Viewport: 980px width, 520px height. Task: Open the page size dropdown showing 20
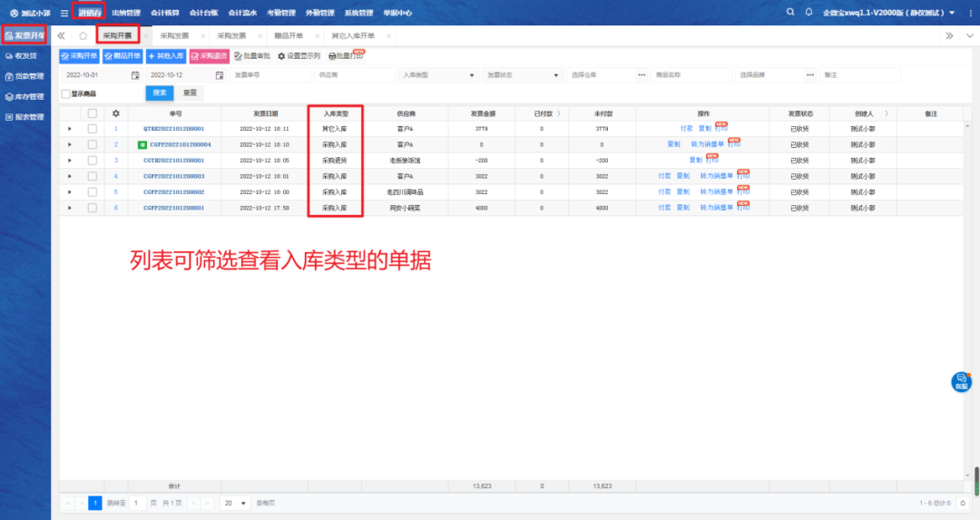(237, 503)
